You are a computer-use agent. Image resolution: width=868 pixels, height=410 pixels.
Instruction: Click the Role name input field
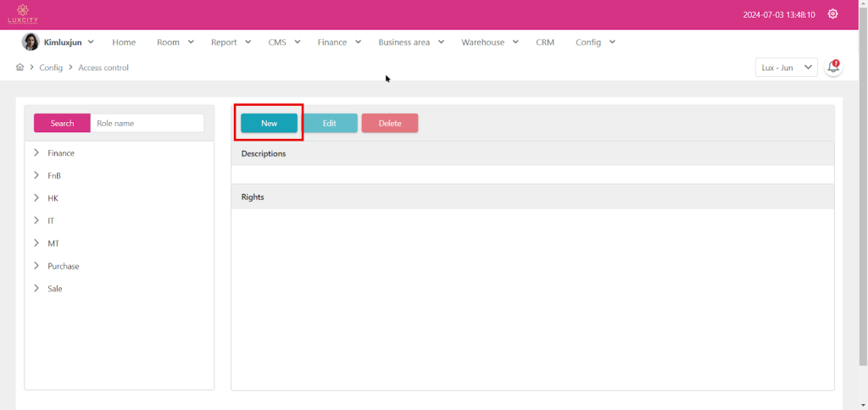[147, 123]
